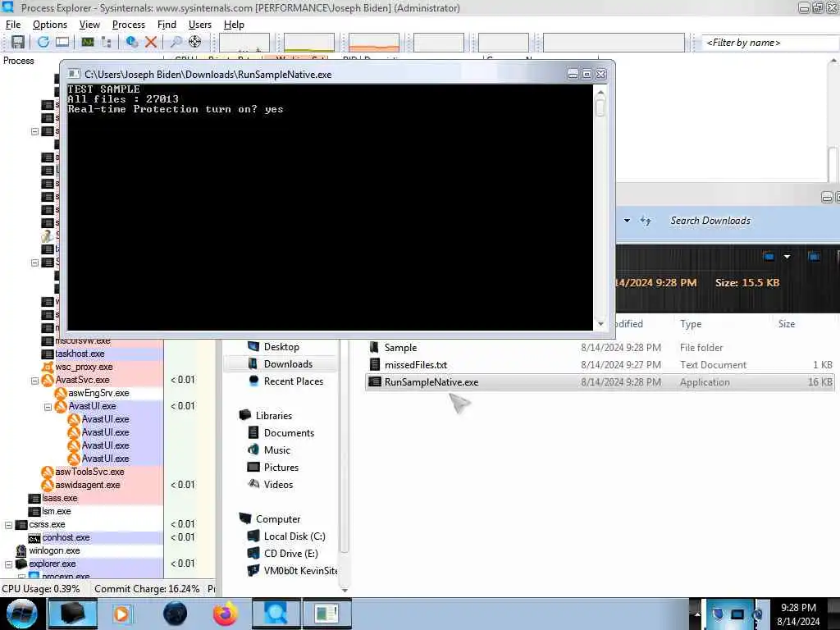
Task: Click the red X Kill Process icon
Action: click(151, 42)
